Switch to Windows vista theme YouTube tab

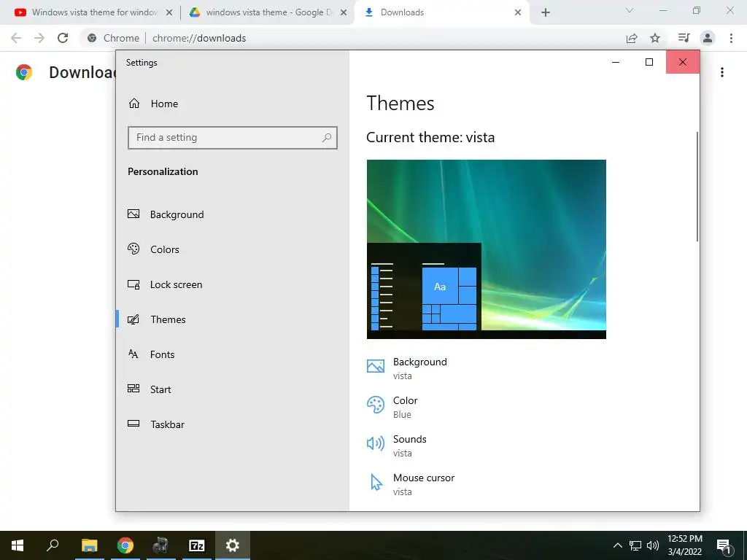94,12
